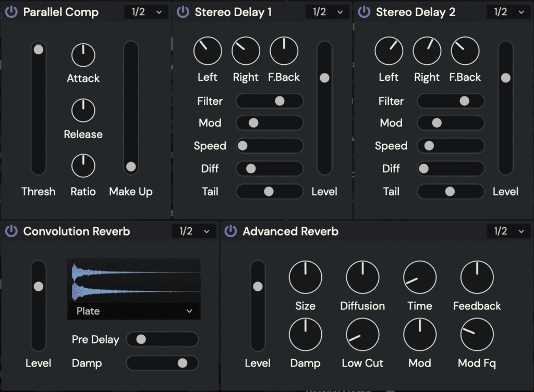534x392 pixels.
Task: Click the Advanced Reverb Time knob
Action: tap(420, 277)
